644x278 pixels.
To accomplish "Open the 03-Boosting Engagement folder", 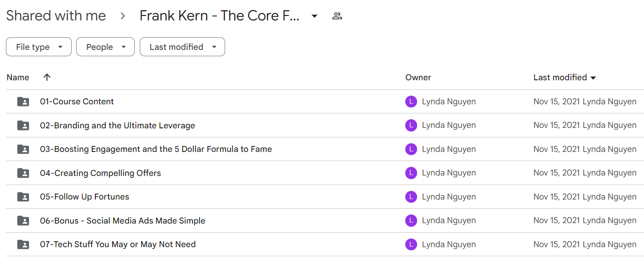I will 156,149.
